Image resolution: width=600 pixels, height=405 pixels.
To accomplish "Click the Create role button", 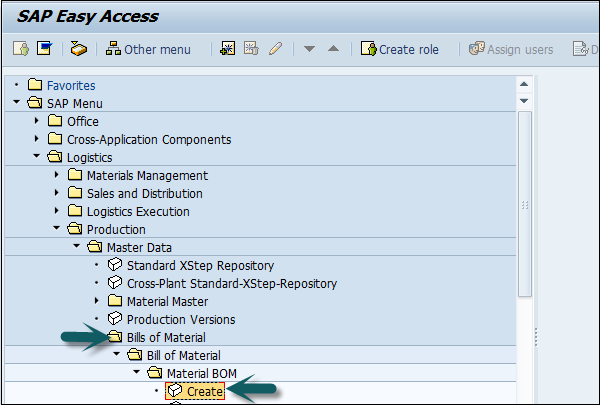I will [399, 49].
